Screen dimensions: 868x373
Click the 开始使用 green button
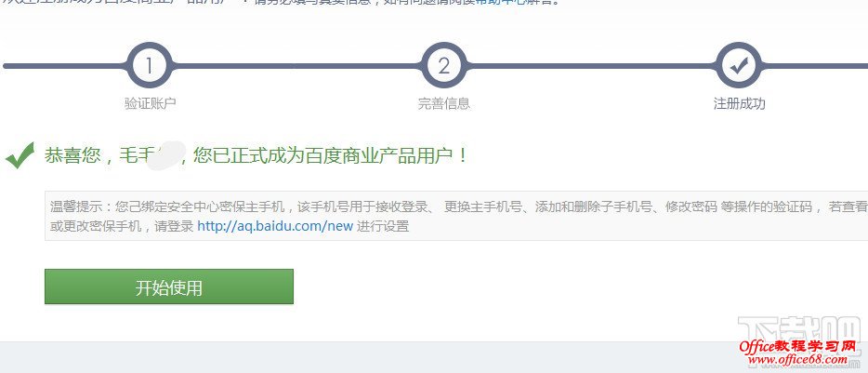(x=169, y=286)
